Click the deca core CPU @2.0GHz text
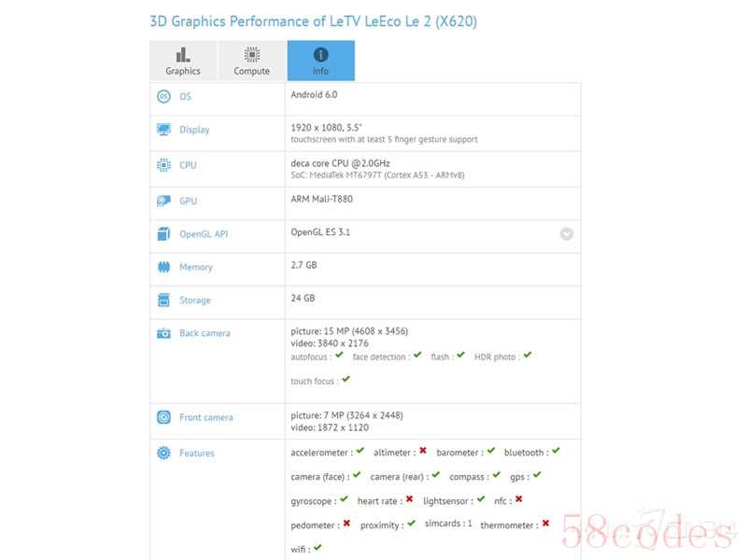Screen dimensions: 747x560 340,163
